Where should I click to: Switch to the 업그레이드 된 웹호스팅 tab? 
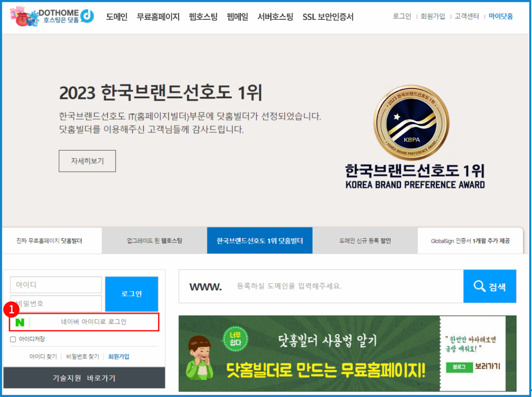pyautogui.click(x=154, y=240)
